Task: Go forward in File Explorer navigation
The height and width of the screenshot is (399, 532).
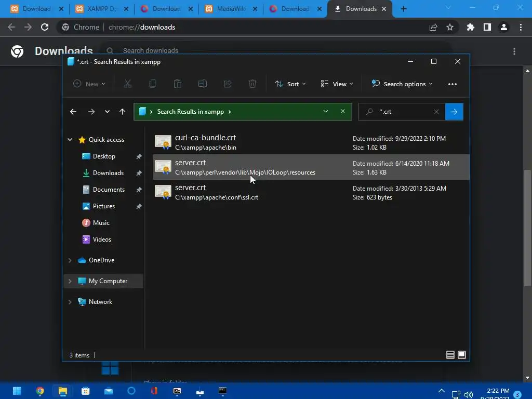Action: click(91, 112)
